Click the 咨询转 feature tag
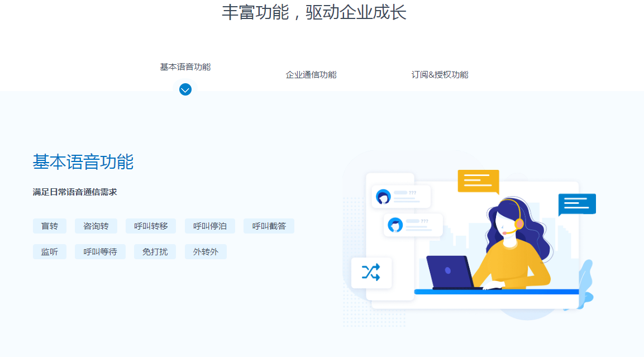This screenshot has height=357, width=644. click(x=96, y=226)
